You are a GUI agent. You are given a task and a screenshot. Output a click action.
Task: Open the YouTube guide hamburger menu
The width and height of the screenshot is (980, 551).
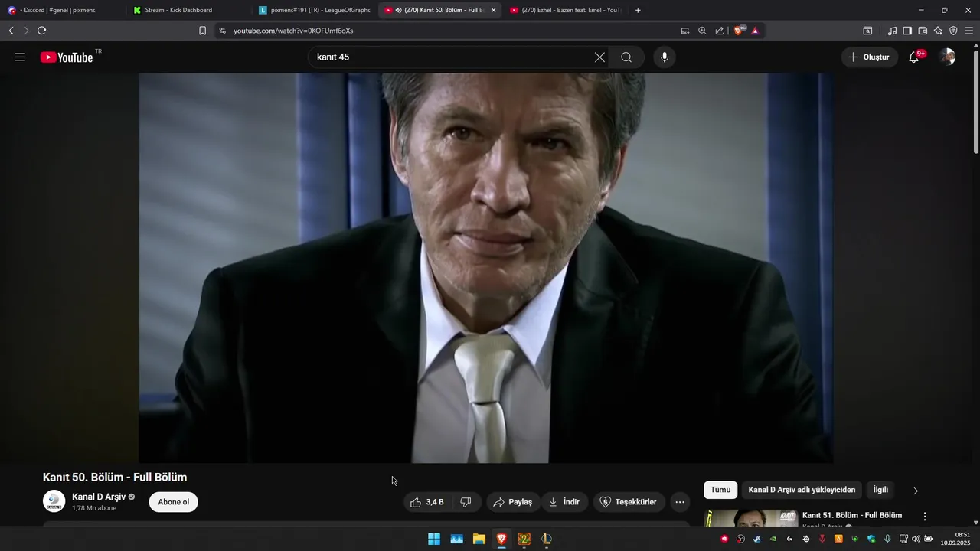(20, 57)
